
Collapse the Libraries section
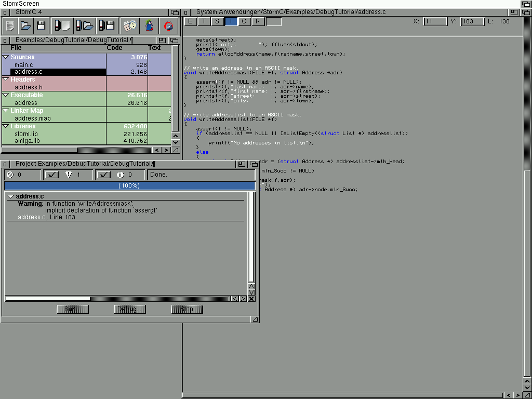point(5,126)
